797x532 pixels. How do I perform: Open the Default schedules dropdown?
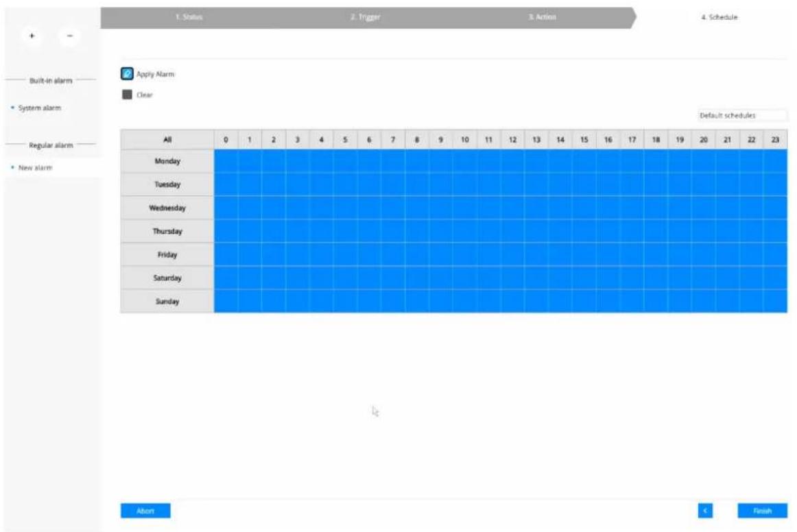point(742,115)
